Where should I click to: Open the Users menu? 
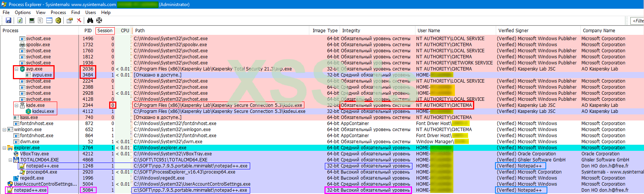click(x=91, y=13)
